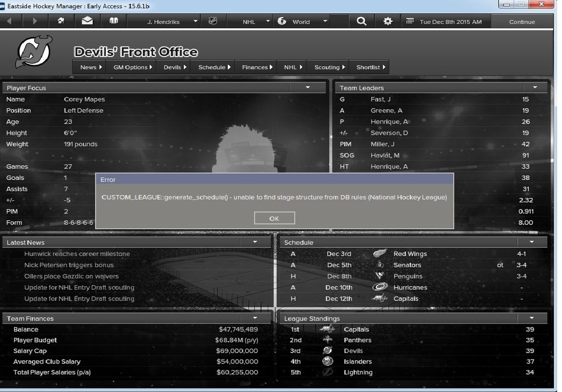
Task: Click the Balance amount $47,745,489
Action: (x=238, y=329)
